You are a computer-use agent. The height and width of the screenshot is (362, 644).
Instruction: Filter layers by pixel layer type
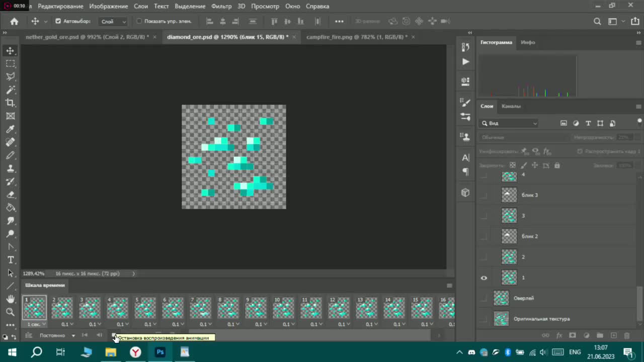(563, 123)
